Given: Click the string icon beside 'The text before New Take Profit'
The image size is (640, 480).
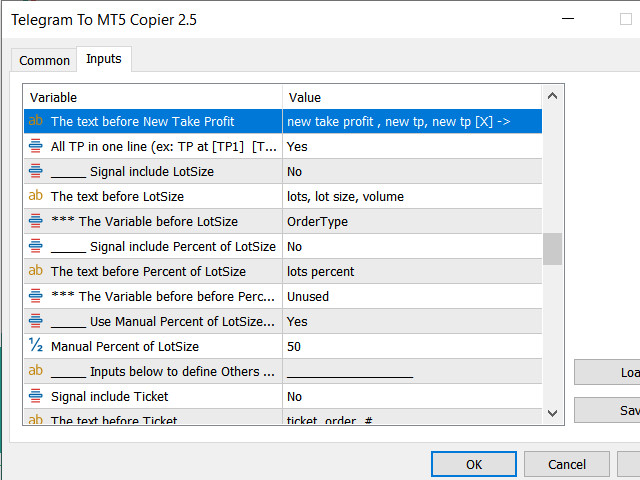Looking at the screenshot, I should (x=36, y=121).
